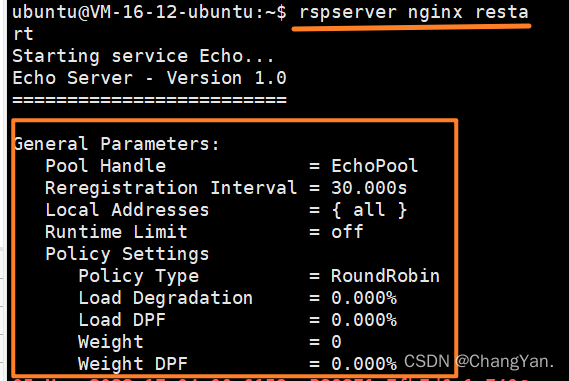Click the 'Pool Handle' label
The width and height of the screenshot is (569, 381).
tap(105, 166)
